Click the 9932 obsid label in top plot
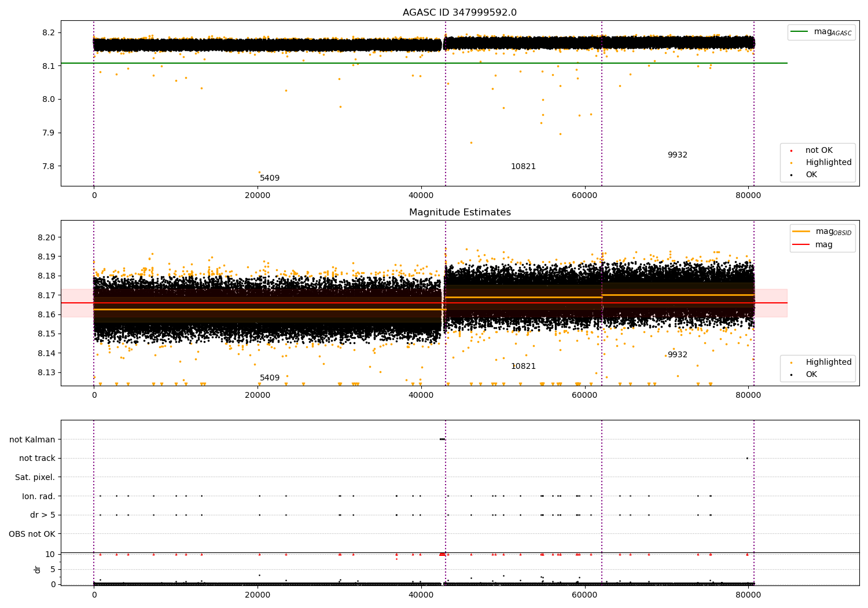This screenshot has height=608, width=868. coord(678,155)
